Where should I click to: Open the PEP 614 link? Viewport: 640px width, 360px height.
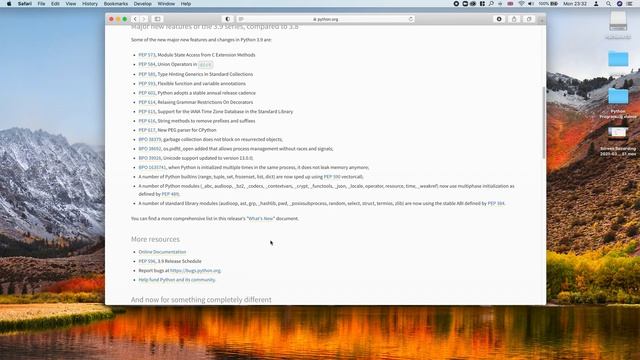tap(147, 102)
